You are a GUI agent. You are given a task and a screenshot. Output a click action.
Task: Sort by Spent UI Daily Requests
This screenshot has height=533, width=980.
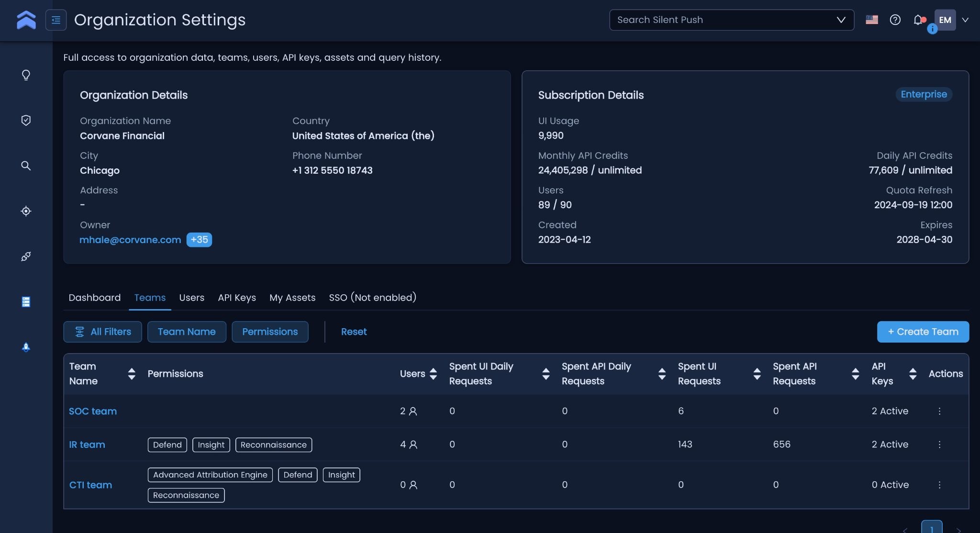click(546, 374)
